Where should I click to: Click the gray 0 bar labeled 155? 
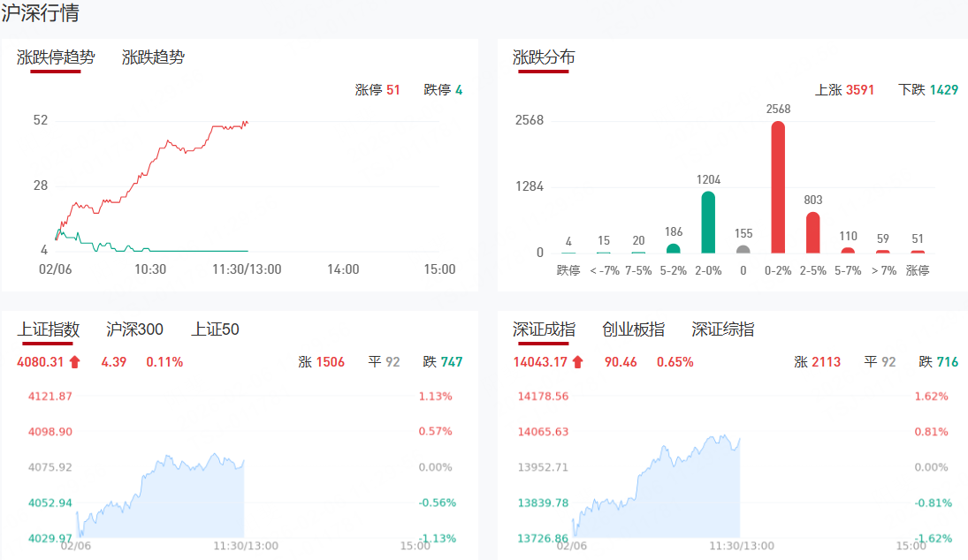[x=743, y=249]
